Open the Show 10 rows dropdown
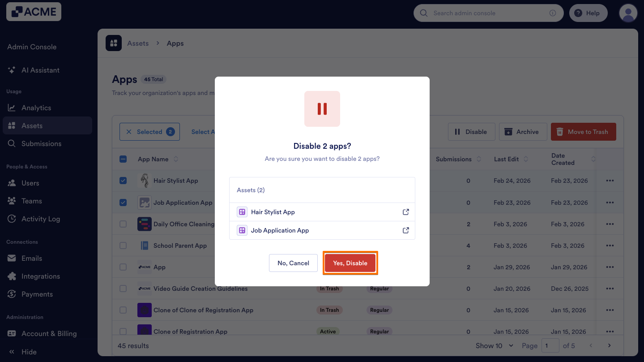Viewport: 644px width, 362px height. (x=495, y=345)
